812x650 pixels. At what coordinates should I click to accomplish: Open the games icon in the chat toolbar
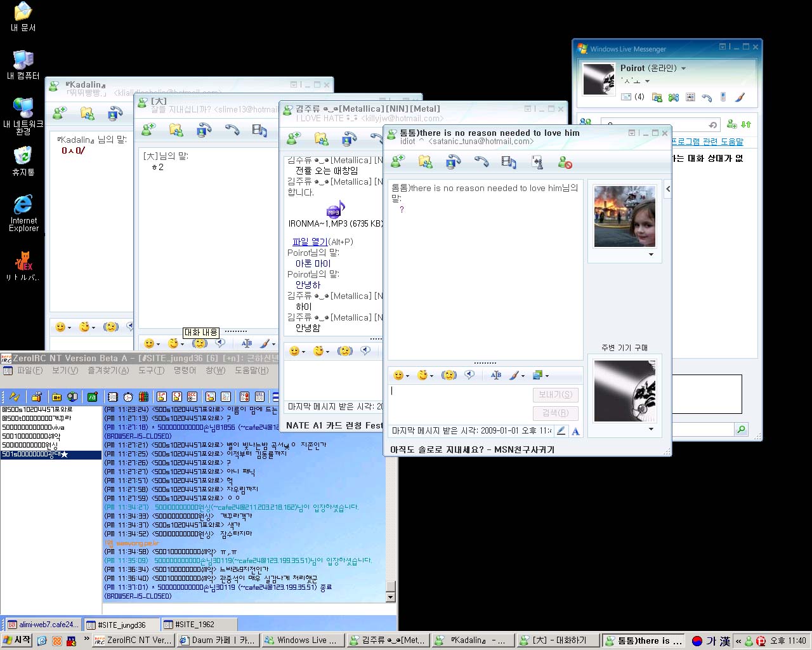pos(537,162)
